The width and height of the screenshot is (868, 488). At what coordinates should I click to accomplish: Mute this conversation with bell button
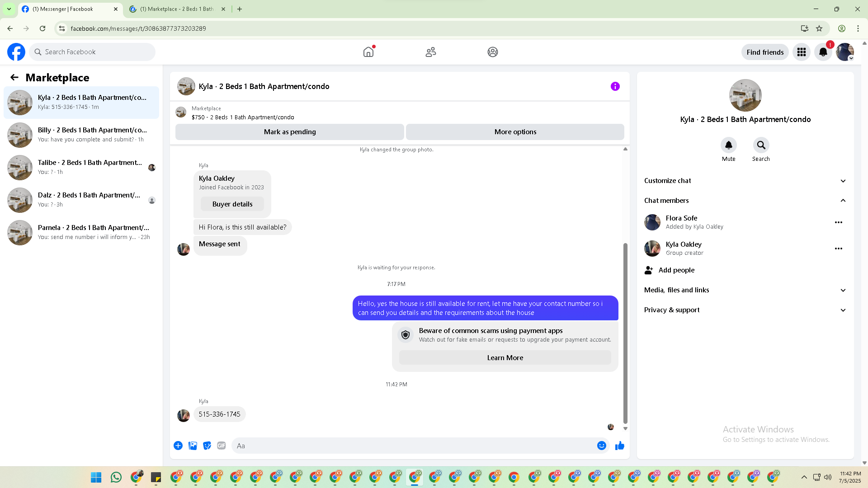pyautogui.click(x=728, y=145)
